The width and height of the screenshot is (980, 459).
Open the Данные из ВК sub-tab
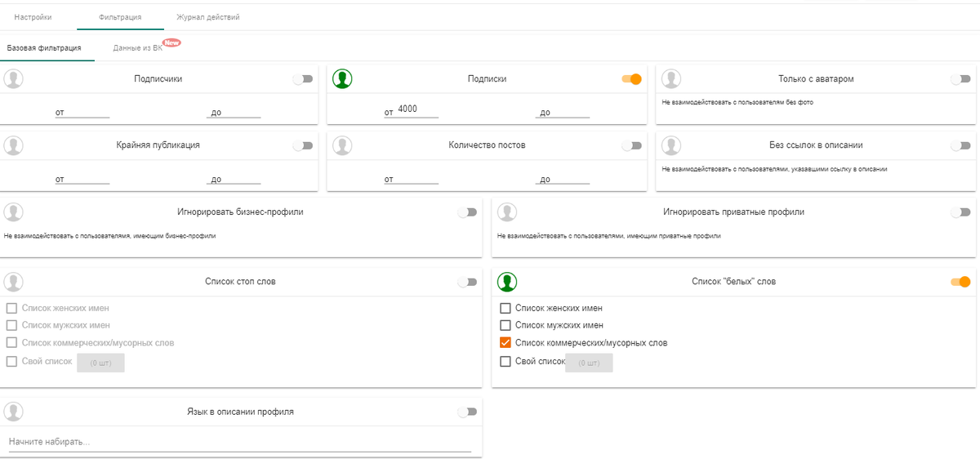click(x=137, y=47)
